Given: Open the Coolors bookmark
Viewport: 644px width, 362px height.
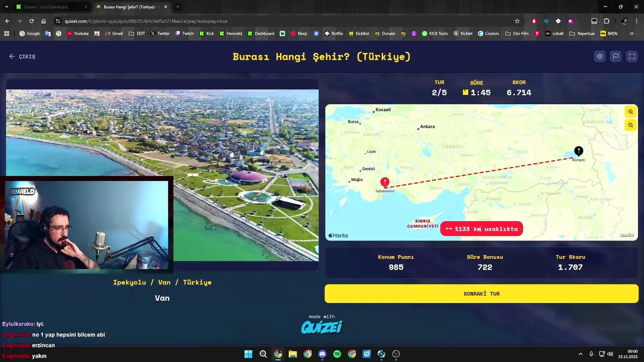Looking at the screenshot, I should tap(489, 34).
